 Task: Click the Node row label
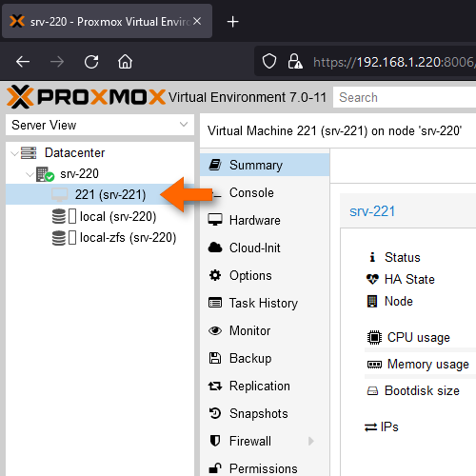[399, 301]
